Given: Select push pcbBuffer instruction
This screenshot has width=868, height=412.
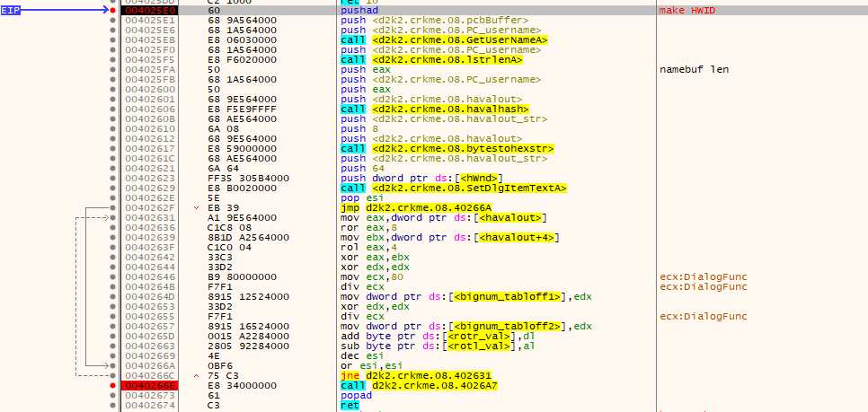Looking at the screenshot, I should [435, 21].
